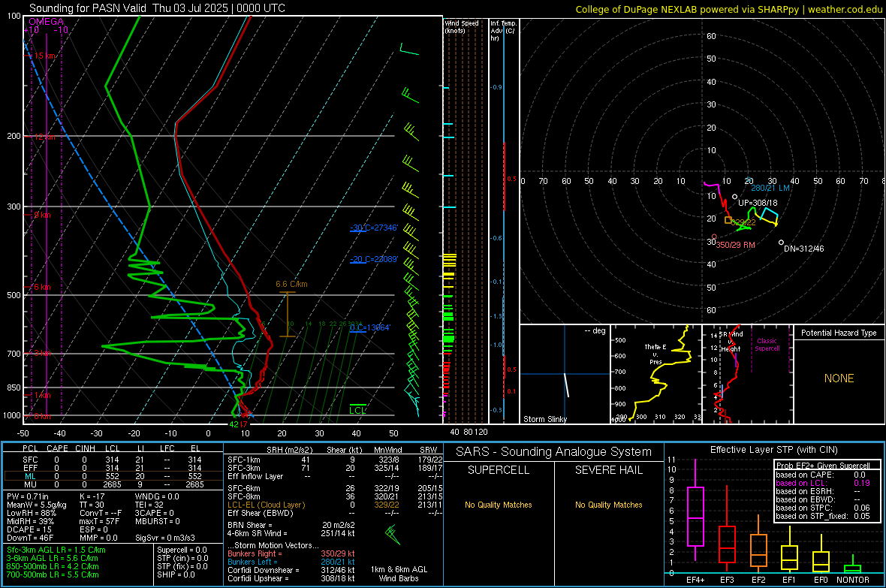Click the DCAPE = 15 value
The image size is (886, 588).
(x=29, y=529)
